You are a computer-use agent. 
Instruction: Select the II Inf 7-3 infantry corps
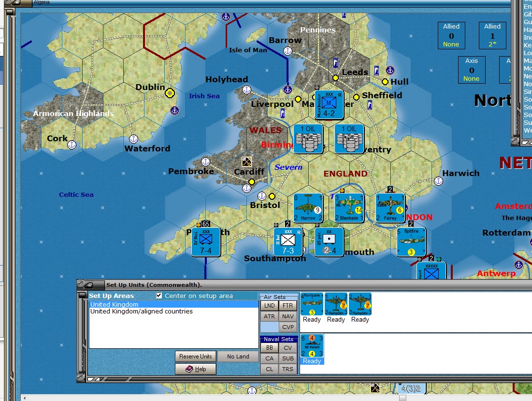[x=288, y=242]
